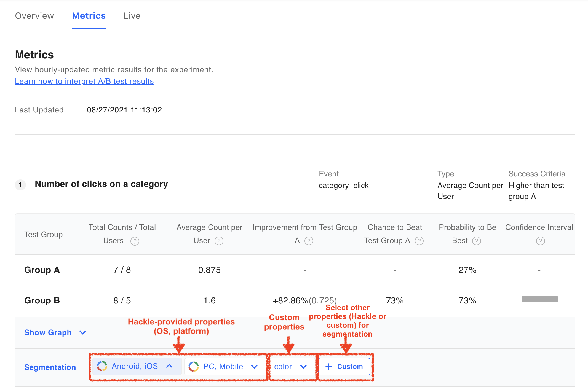Switch to the Overview tab
The image size is (588, 387).
coord(34,16)
